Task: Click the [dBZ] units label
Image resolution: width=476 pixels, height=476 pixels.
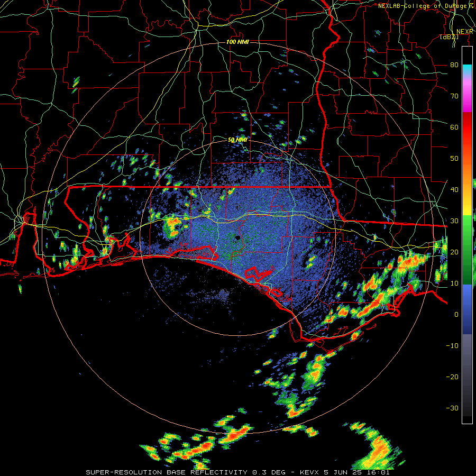Action: click(449, 37)
